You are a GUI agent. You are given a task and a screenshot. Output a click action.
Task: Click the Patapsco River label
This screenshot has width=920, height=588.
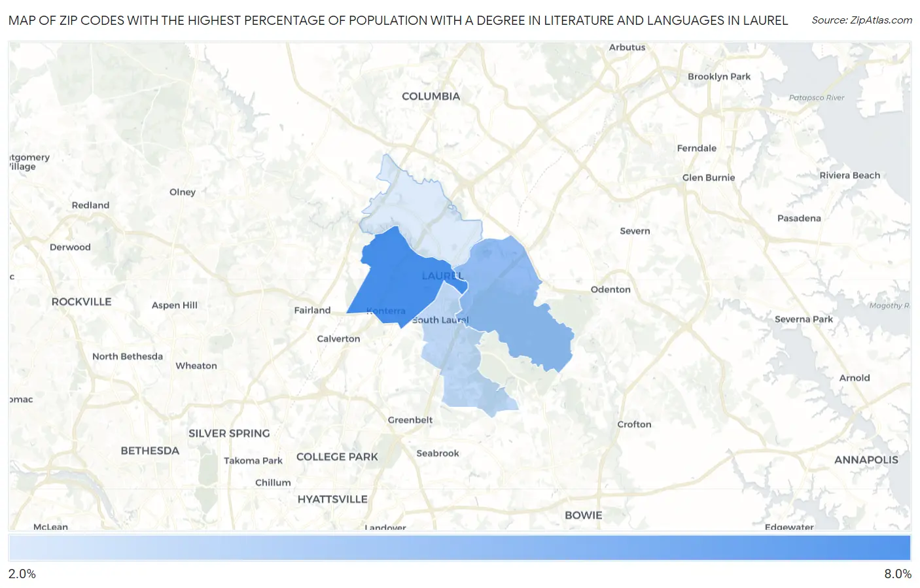pyautogui.click(x=817, y=98)
